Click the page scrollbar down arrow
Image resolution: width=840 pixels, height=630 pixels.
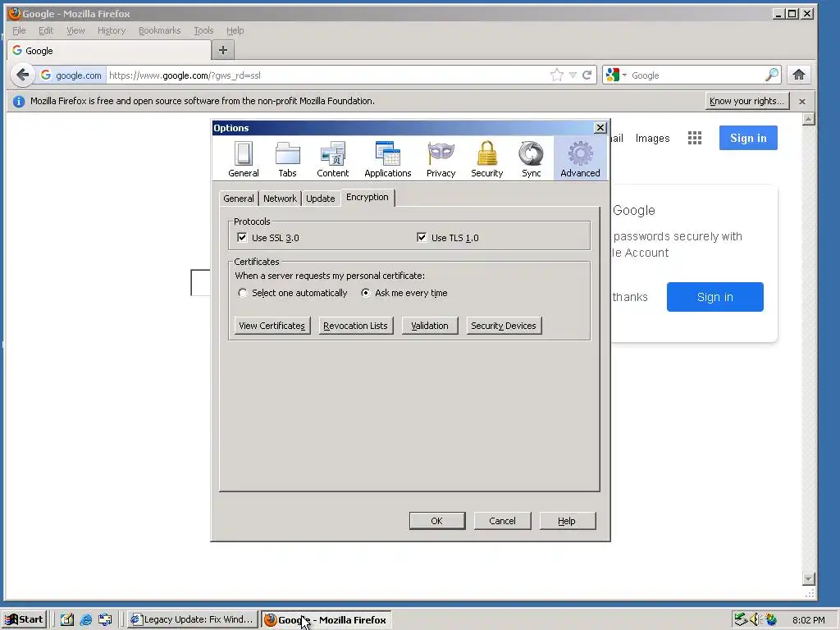point(809,578)
